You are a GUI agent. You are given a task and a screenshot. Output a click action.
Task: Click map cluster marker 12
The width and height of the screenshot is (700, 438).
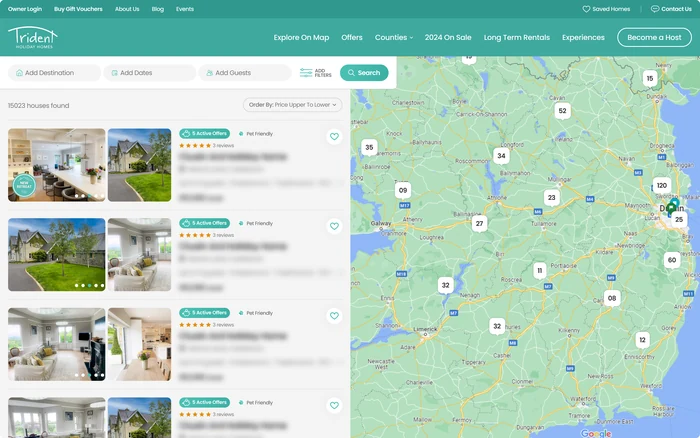coord(642,340)
